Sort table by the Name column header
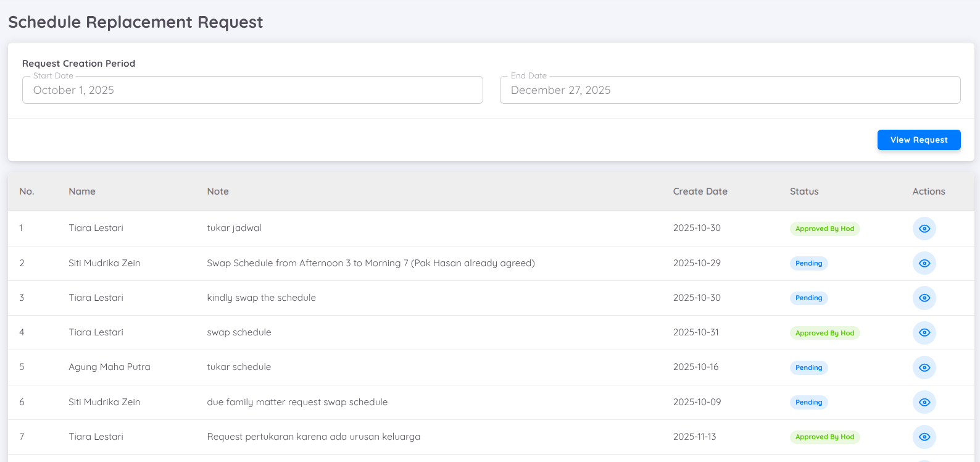This screenshot has width=980, height=462. pyautogui.click(x=82, y=191)
